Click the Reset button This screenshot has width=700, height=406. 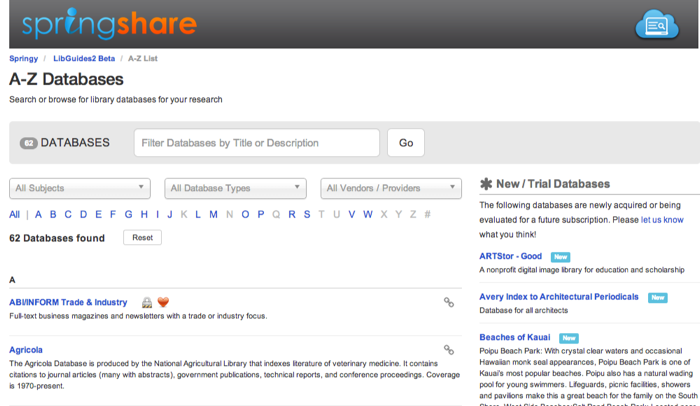coord(142,238)
